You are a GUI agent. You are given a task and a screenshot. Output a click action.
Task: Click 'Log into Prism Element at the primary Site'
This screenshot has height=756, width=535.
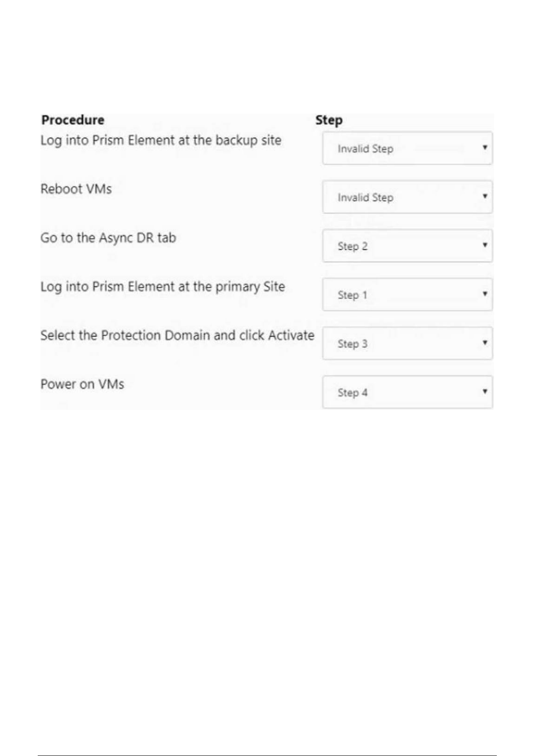(163, 287)
